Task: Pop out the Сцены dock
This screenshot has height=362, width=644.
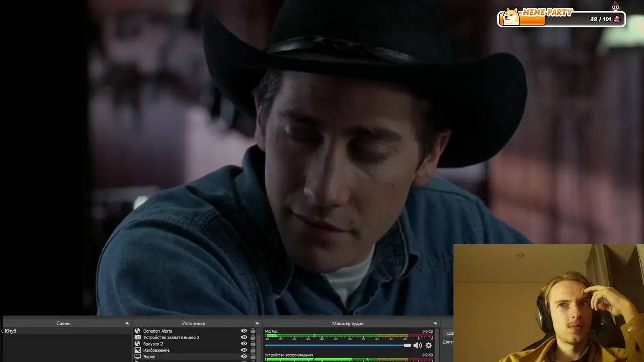Action: coord(127,323)
